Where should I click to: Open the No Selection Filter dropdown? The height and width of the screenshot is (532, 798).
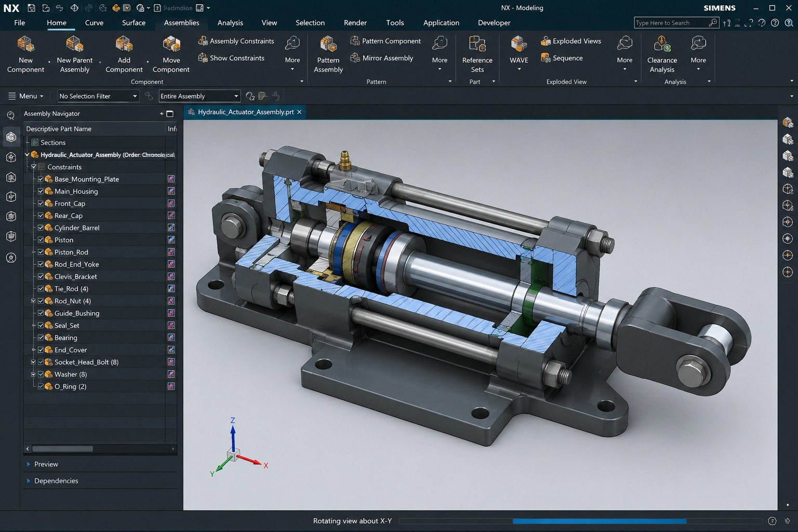(98, 96)
